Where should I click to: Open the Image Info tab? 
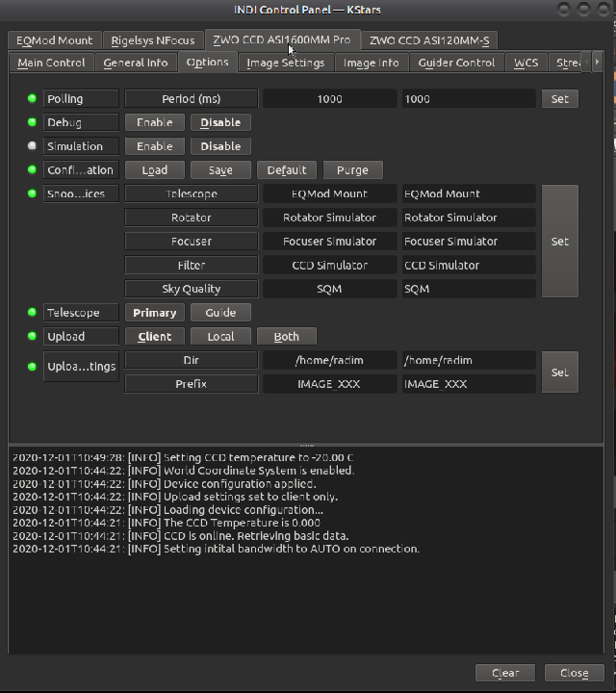click(x=372, y=63)
